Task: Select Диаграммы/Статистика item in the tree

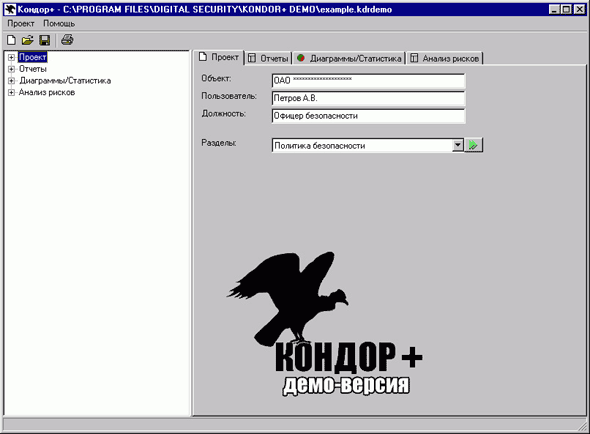Action: tap(65, 81)
